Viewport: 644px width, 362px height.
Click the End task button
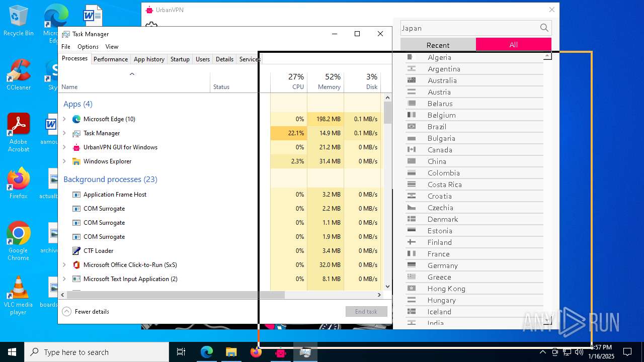[x=366, y=312]
